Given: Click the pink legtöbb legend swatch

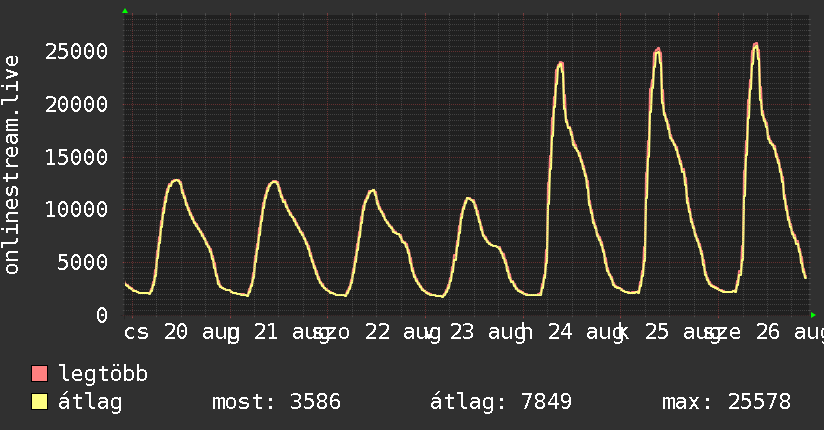Looking at the screenshot, I should pyautogui.click(x=39, y=373).
